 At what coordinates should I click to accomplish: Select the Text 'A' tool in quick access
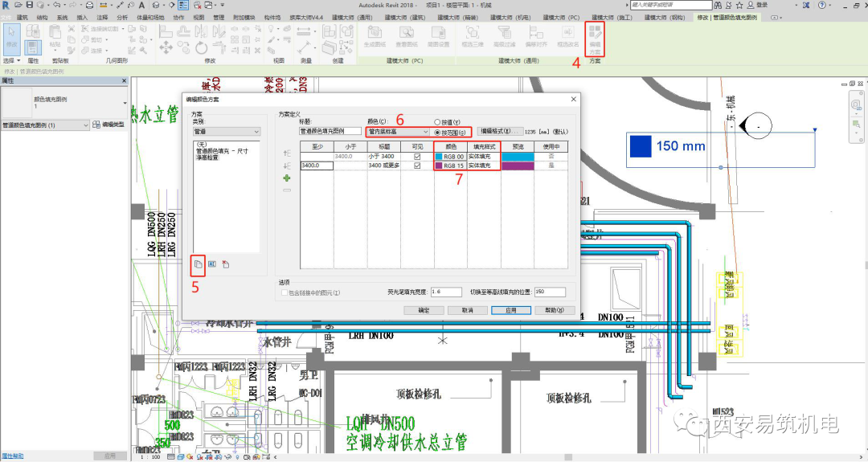click(142, 5)
